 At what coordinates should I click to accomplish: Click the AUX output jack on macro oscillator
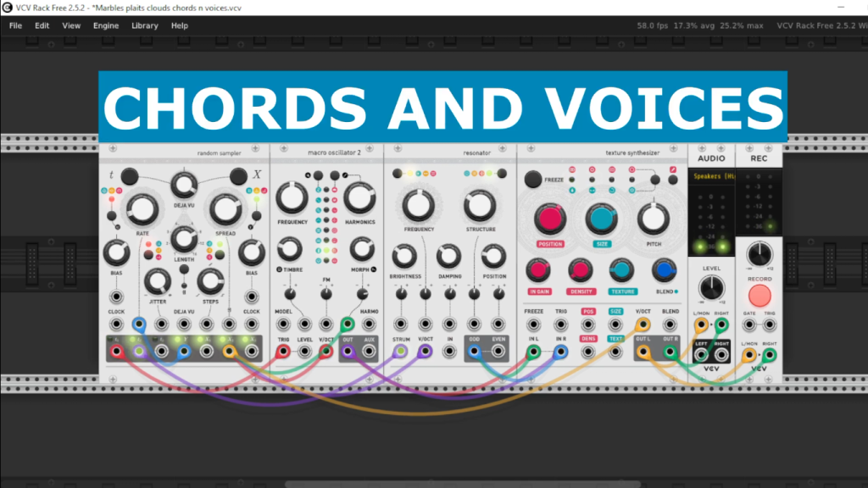369,351
